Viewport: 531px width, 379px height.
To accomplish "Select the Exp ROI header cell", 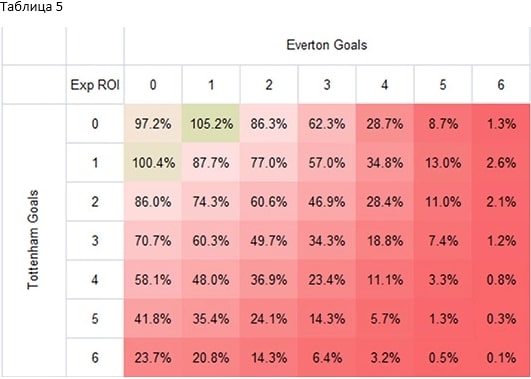I will 95,85.
